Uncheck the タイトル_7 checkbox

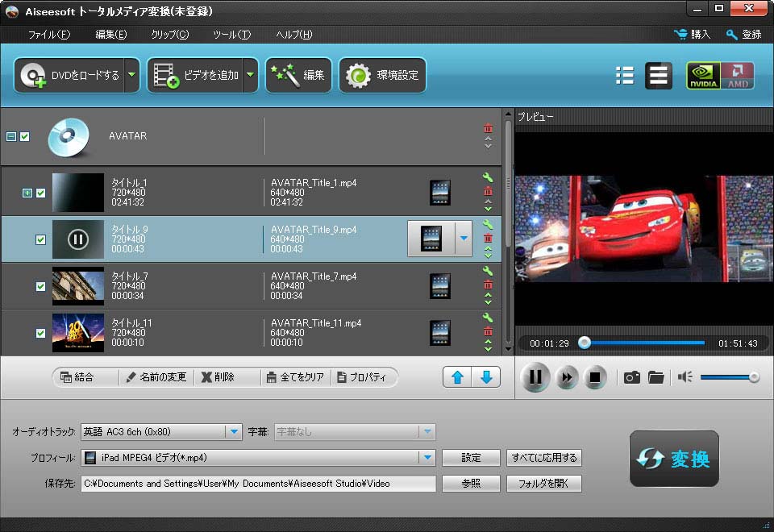(41, 287)
